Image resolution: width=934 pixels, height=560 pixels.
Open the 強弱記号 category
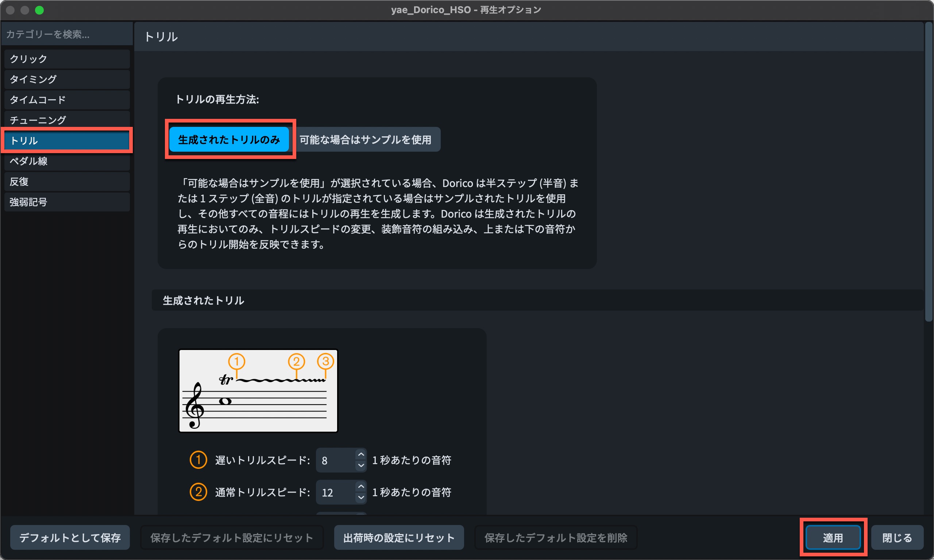coord(67,202)
